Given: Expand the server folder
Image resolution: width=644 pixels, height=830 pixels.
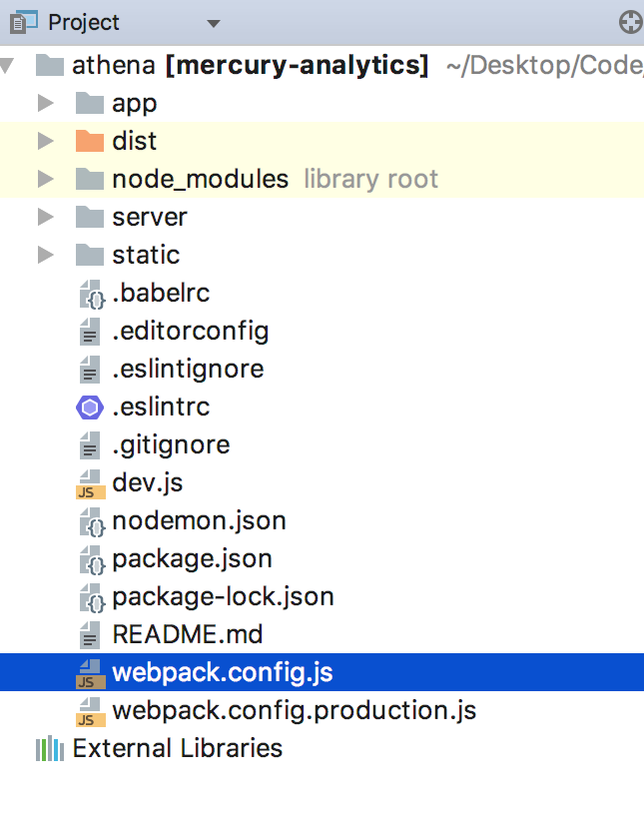Looking at the screenshot, I should [x=46, y=217].
